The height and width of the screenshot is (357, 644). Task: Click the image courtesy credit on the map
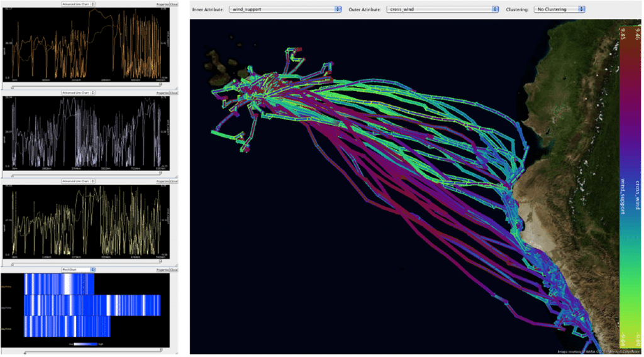599,352
